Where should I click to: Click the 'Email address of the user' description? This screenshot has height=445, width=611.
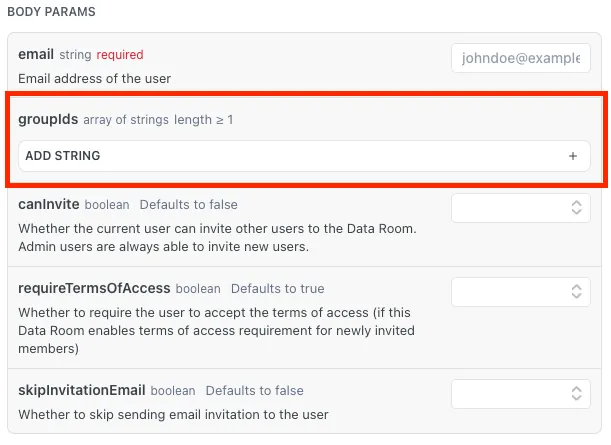click(95, 79)
